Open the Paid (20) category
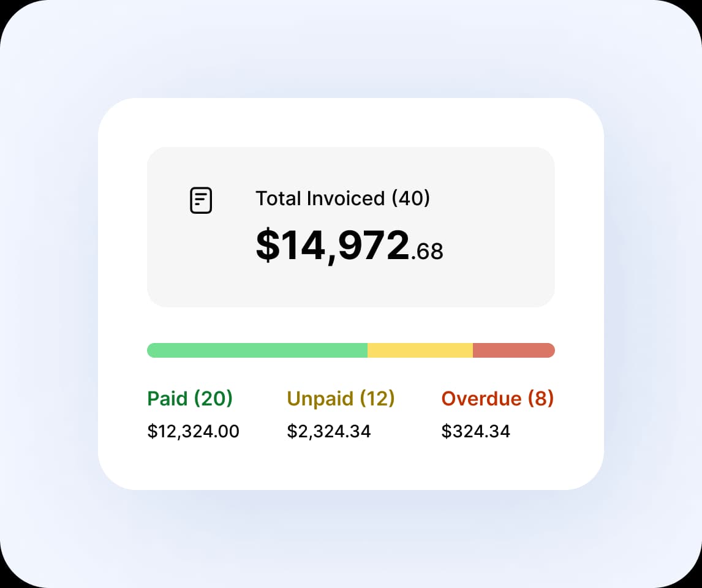Screen dimensions: 702x588 (190, 399)
